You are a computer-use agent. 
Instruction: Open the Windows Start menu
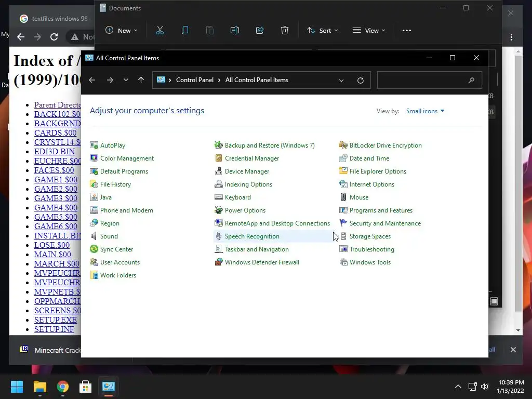click(17, 387)
